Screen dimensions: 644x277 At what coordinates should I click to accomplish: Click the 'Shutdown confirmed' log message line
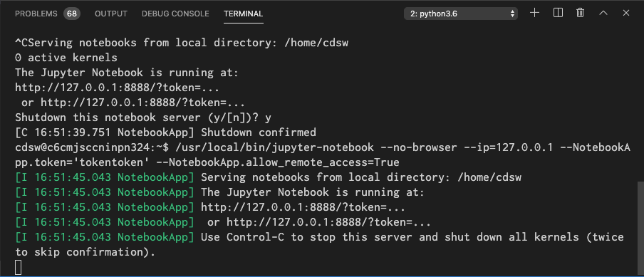pyautogui.click(x=165, y=132)
